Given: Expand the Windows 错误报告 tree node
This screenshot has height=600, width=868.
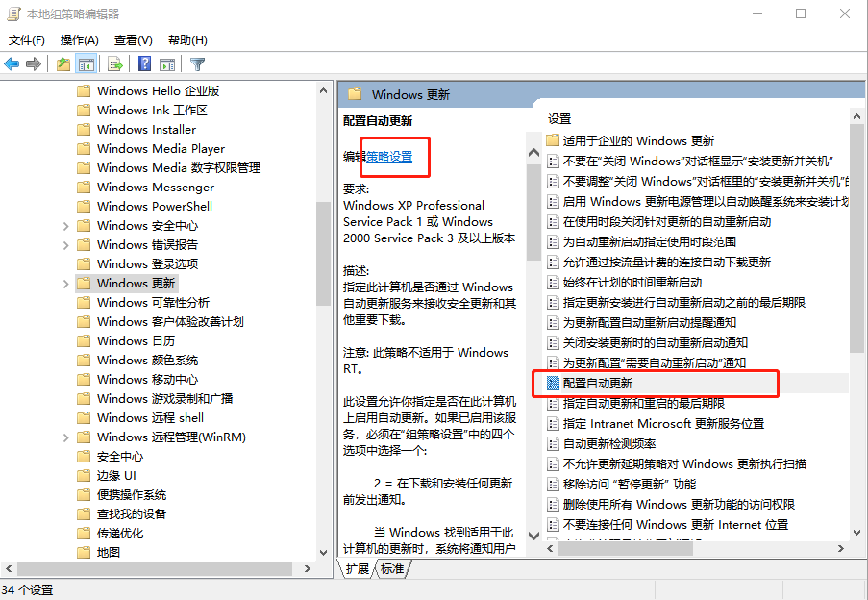Looking at the screenshot, I should click(x=65, y=244).
